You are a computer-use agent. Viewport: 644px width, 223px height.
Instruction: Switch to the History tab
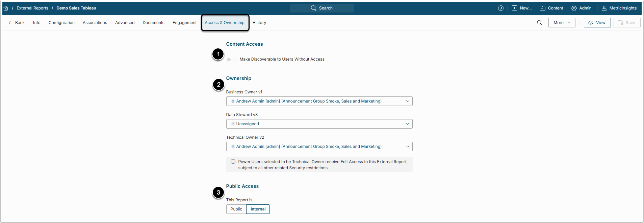pos(259,23)
